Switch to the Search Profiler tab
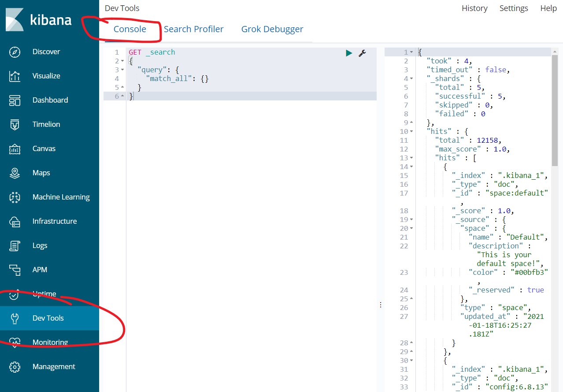This screenshot has width=563, height=392. coord(193,29)
